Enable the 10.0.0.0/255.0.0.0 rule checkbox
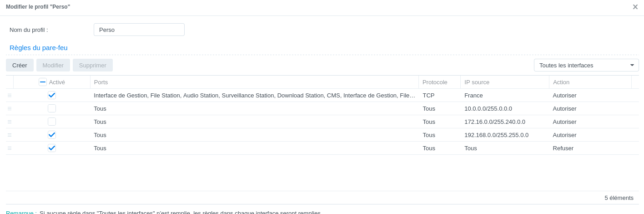Viewport: 644px width, 214px height. click(x=52, y=108)
